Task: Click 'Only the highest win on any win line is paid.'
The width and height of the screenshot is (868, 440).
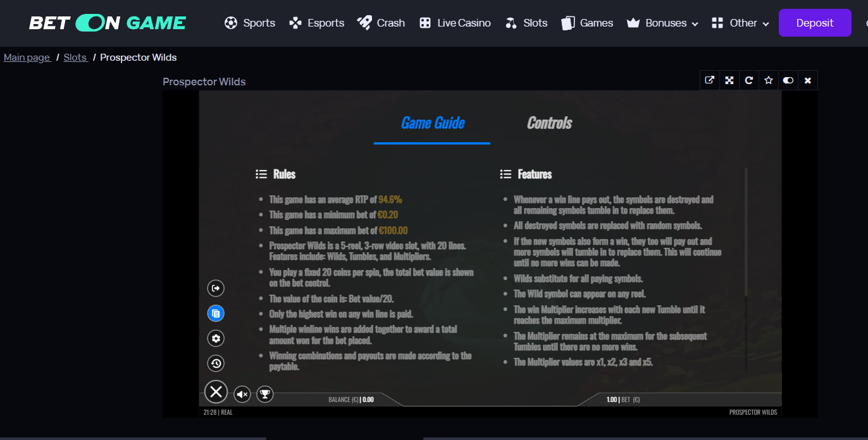Action: click(341, 314)
